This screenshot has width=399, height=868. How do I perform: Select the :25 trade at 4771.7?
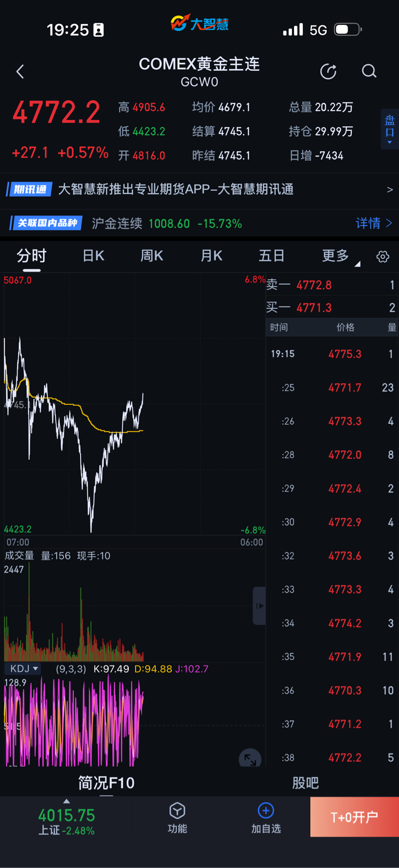coord(332,388)
